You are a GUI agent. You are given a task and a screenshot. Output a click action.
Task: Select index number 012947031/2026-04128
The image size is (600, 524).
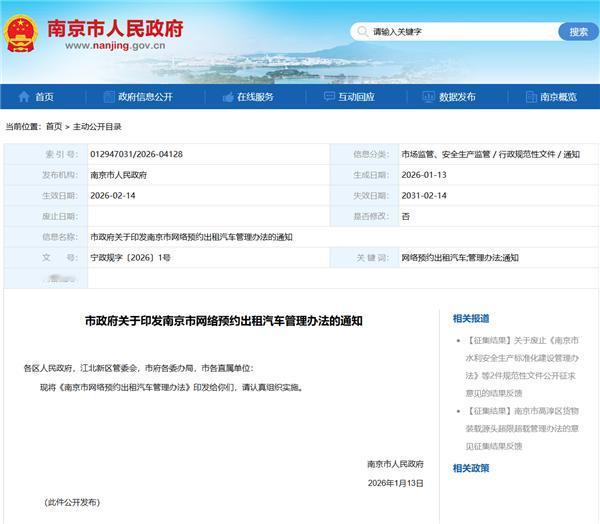point(137,154)
